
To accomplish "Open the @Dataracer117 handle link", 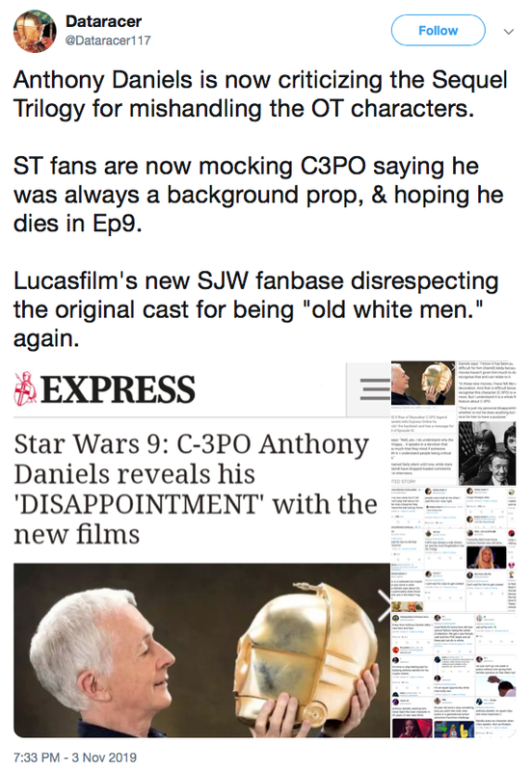I will pos(108,40).
